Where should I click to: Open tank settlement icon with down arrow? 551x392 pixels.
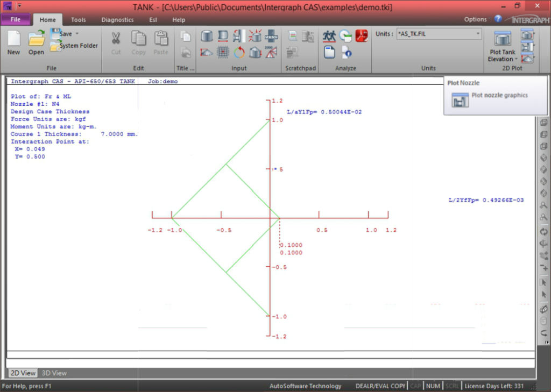pyautogui.click(x=255, y=53)
